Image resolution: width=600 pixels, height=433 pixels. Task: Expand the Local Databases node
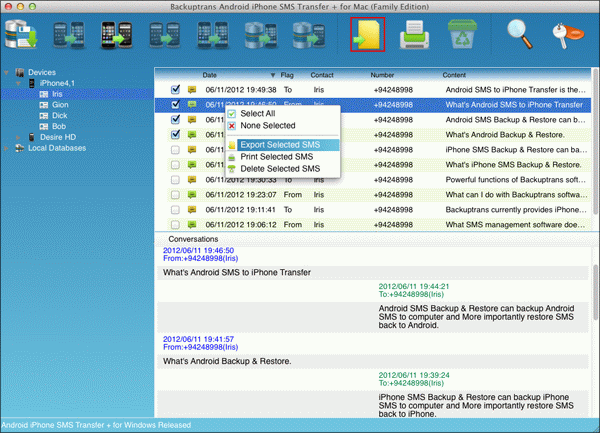pos(8,148)
